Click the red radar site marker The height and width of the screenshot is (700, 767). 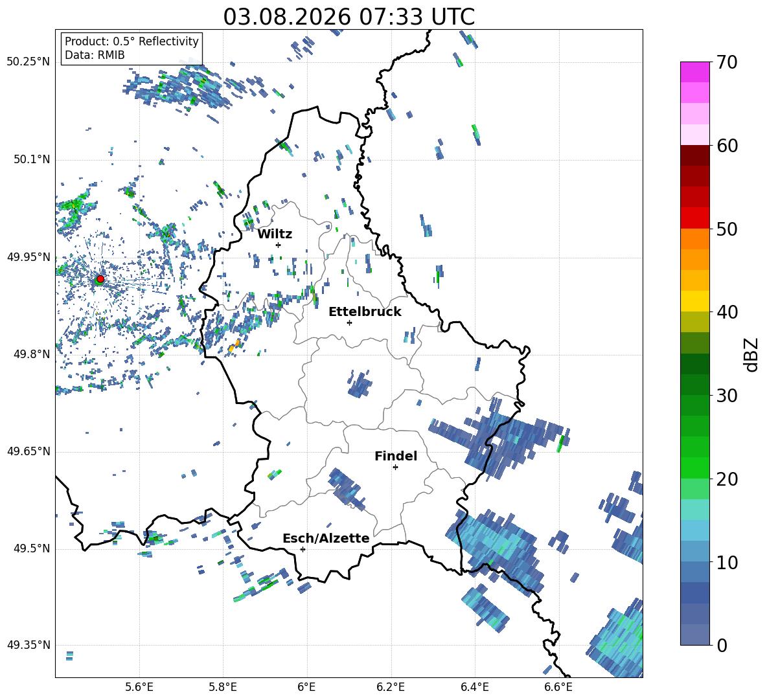[x=100, y=279]
